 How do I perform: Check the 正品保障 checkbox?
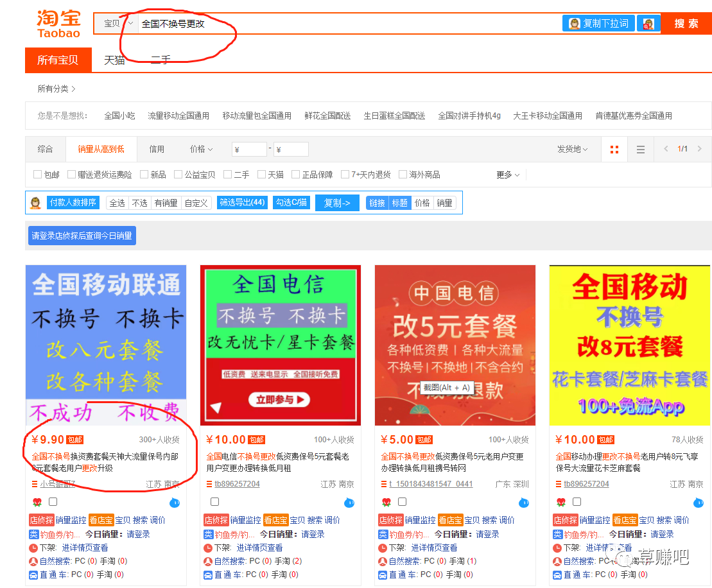click(x=295, y=175)
